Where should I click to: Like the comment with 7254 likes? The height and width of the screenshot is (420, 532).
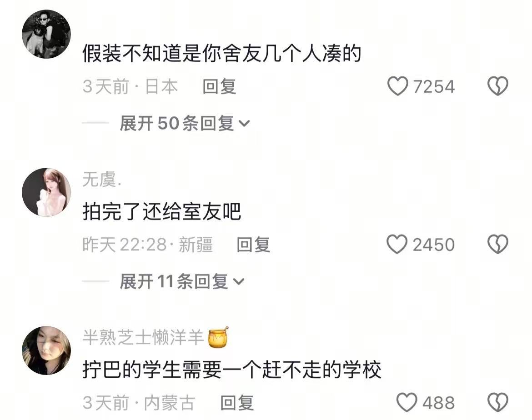[x=398, y=86]
